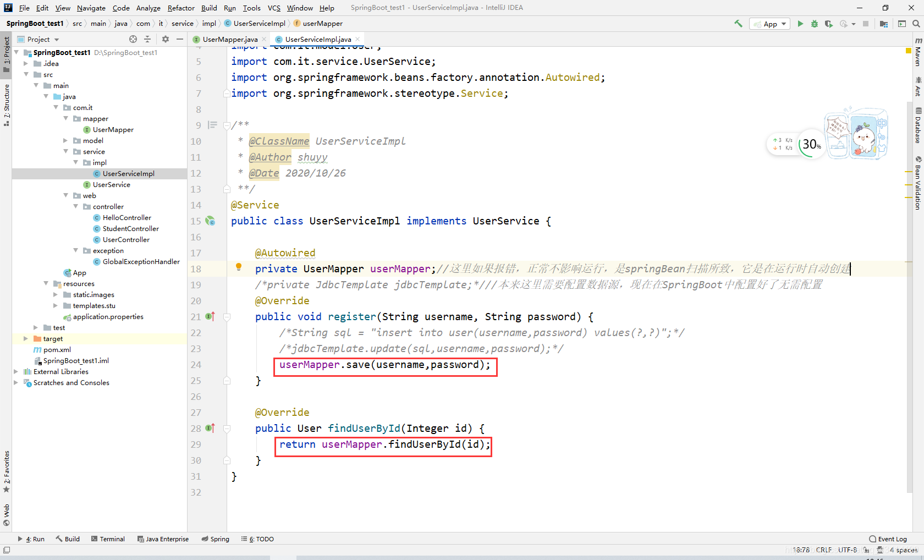Toggle the Build tool window at bottom
Image resolution: width=924 pixels, height=560 pixels.
[x=68, y=539]
